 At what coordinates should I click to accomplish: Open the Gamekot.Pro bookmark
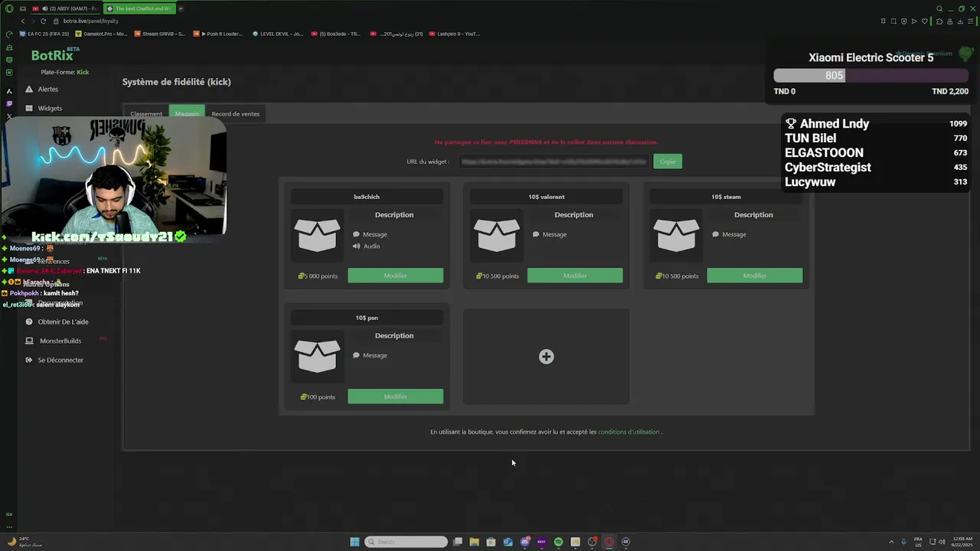(102, 34)
